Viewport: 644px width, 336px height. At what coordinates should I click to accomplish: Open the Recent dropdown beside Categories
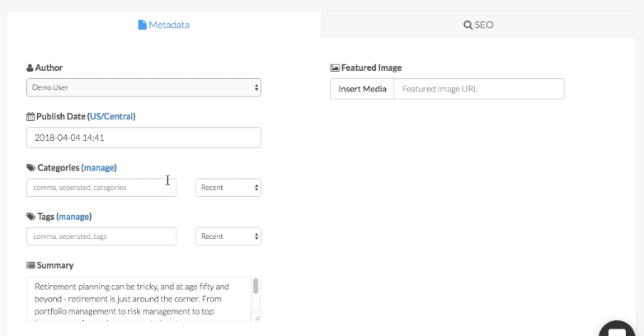click(x=228, y=188)
